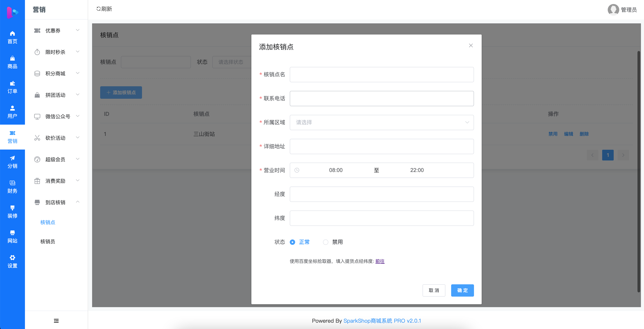Click the clock icon in 营业时间
The height and width of the screenshot is (329, 644).
(x=297, y=170)
